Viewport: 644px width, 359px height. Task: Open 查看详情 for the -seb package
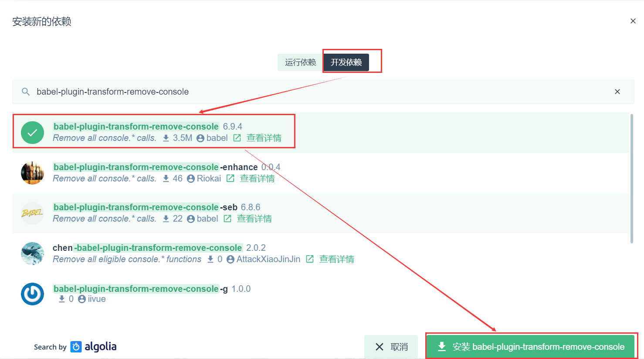(x=254, y=219)
